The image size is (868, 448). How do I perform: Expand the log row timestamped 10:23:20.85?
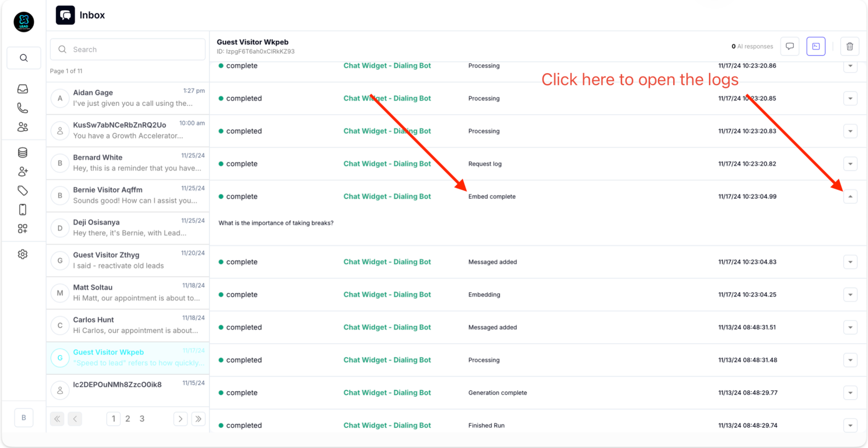tap(850, 99)
